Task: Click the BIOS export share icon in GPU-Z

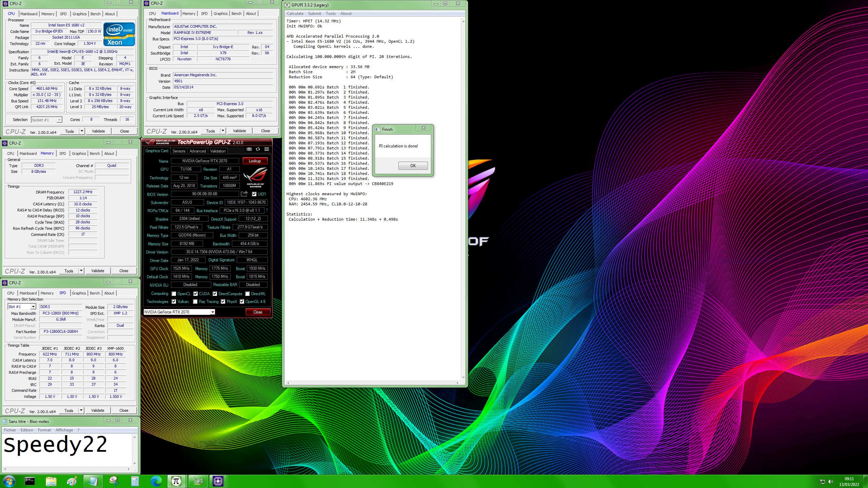Action: tap(244, 194)
